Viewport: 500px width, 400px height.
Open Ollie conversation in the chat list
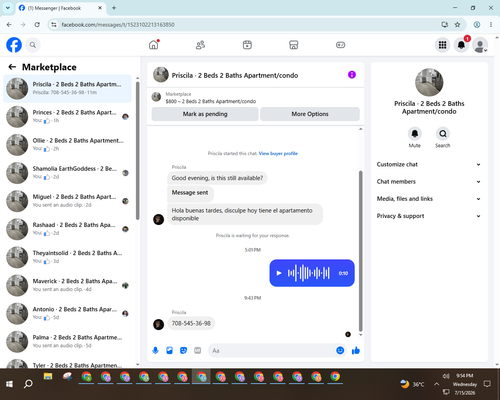[67, 145]
